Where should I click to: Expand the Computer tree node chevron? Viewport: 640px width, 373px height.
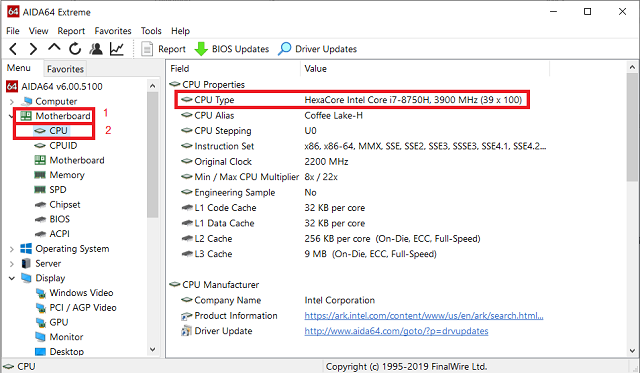pos(12,102)
